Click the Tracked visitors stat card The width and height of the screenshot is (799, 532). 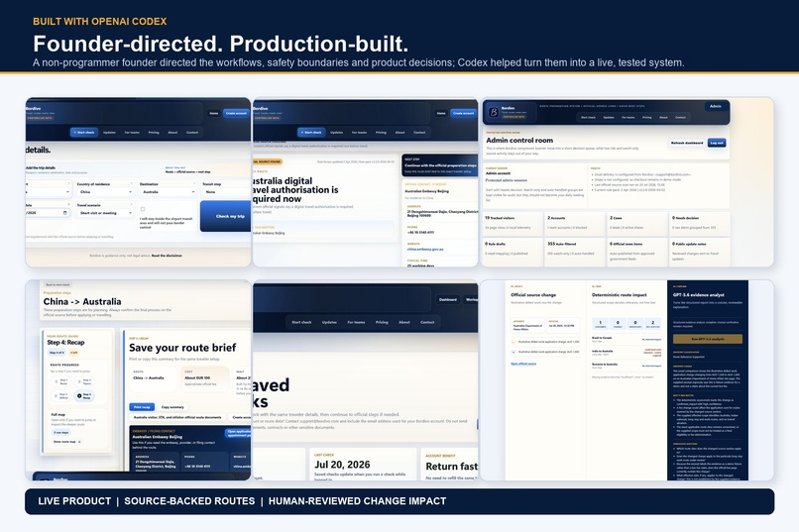(x=513, y=223)
